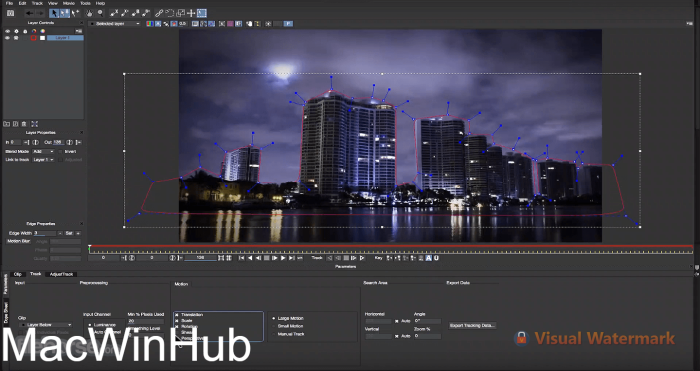Click the stop playback button
Screen dimensions: 700x371
(x=267, y=258)
